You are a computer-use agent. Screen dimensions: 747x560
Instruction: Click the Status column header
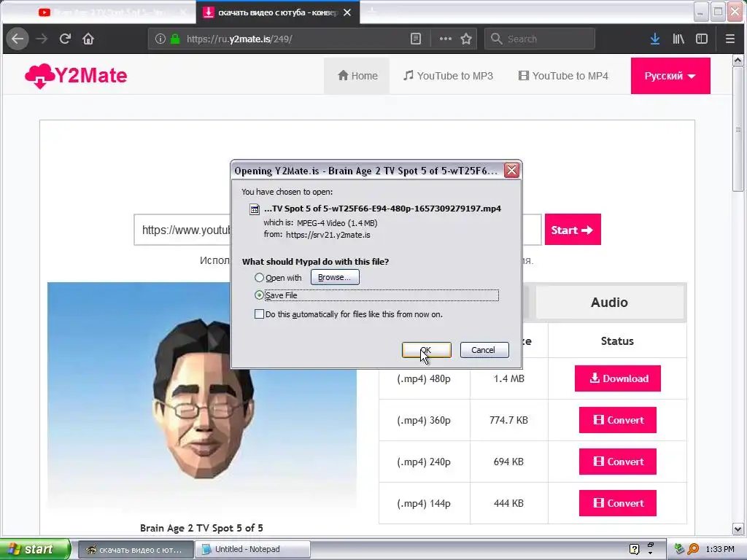point(617,341)
